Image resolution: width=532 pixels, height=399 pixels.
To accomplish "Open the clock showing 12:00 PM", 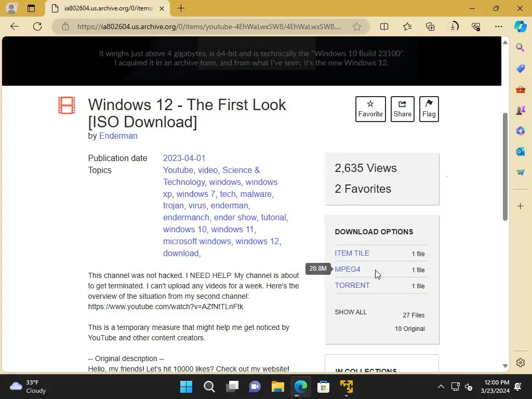I will click(x=495, y=387).
